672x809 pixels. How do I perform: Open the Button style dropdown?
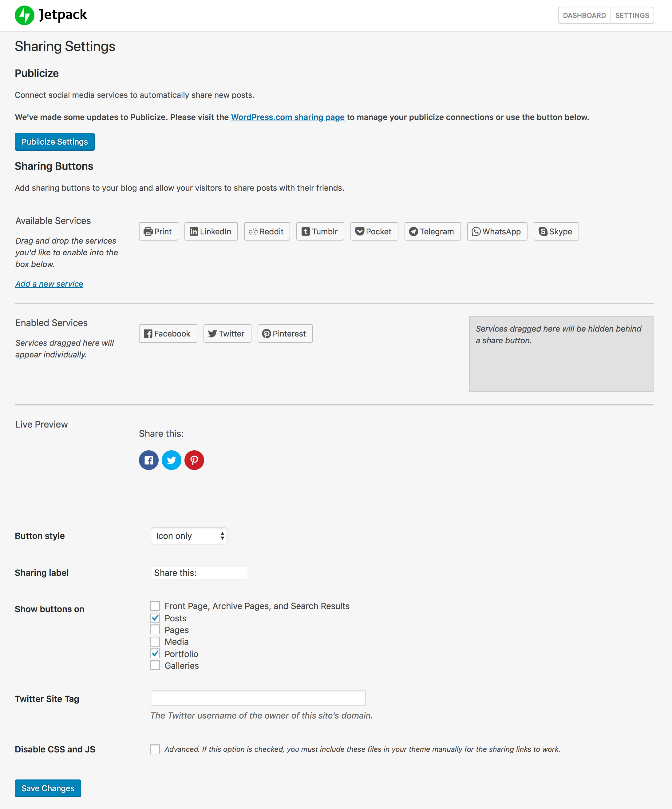[x=189, y=536]
